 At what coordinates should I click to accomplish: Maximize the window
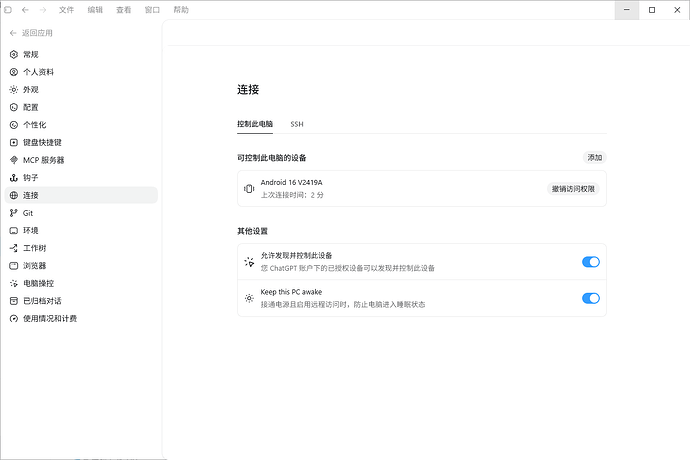[652, 10]
